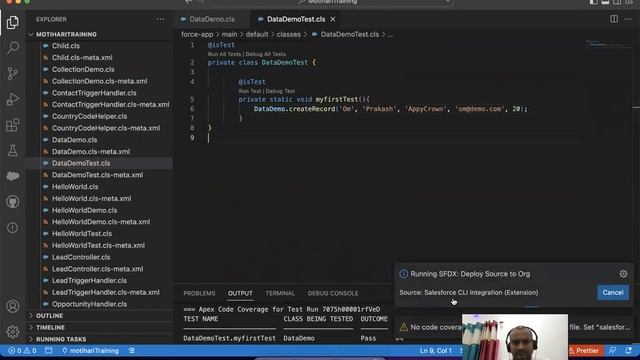Open the Manage gear icon in activity bar

tap(13, 331)
